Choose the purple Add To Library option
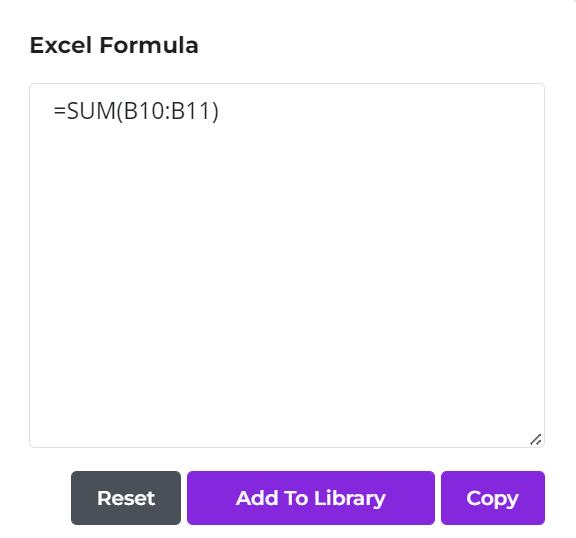 point(311,498)
